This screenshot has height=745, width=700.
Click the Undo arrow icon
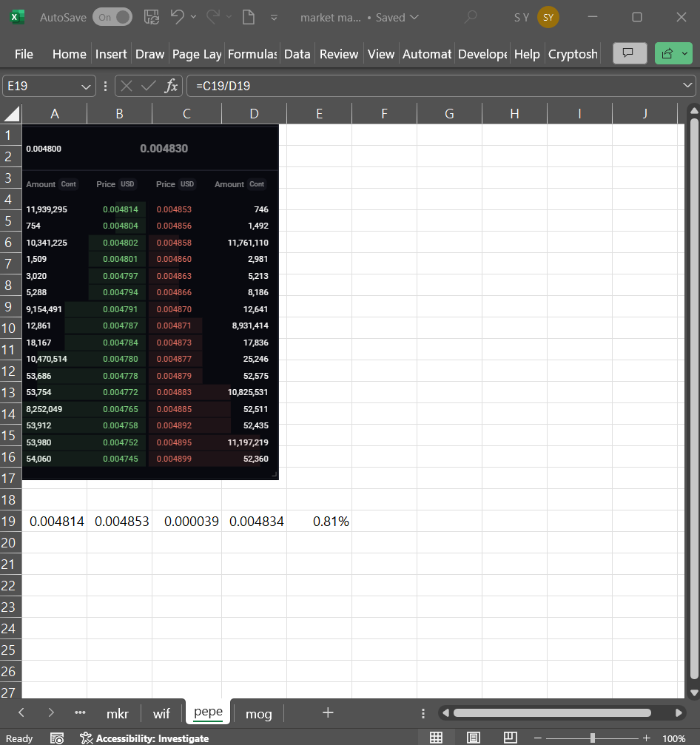pyautogui.click(x=178, y=18)
